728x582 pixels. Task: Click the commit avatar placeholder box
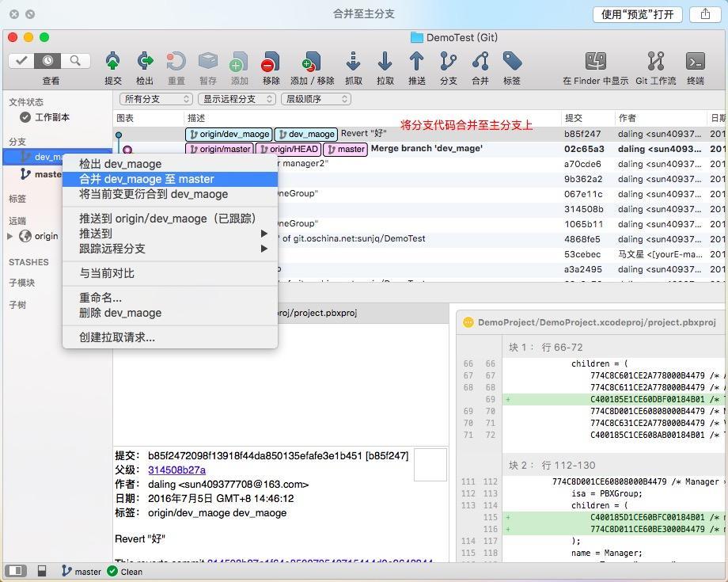430,465
